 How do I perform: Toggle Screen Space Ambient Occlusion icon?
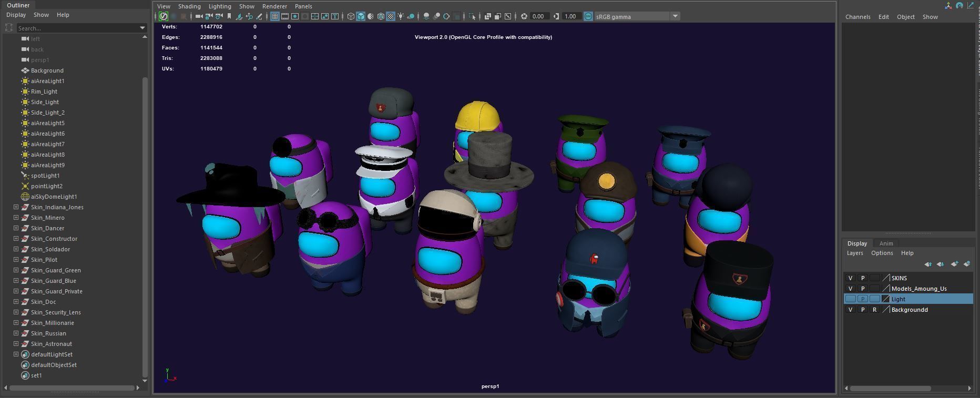coord(426,16)
